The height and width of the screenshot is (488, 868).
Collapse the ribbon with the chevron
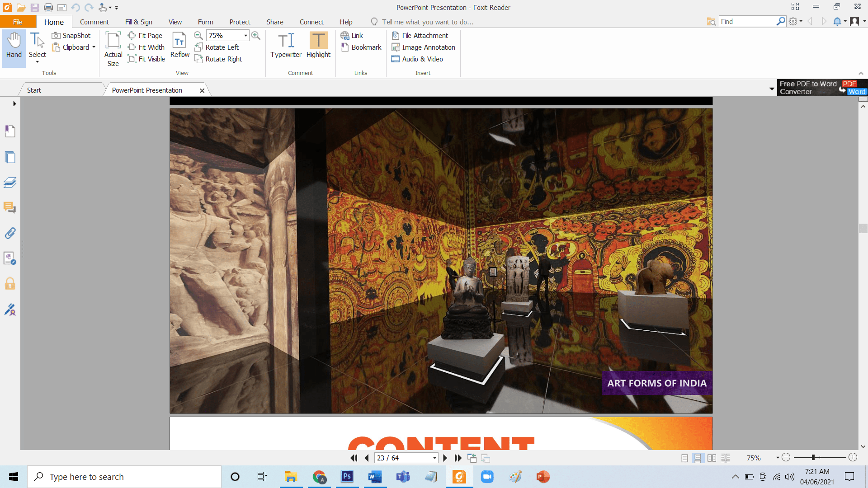pyautogui.click(x=861, y=73)
